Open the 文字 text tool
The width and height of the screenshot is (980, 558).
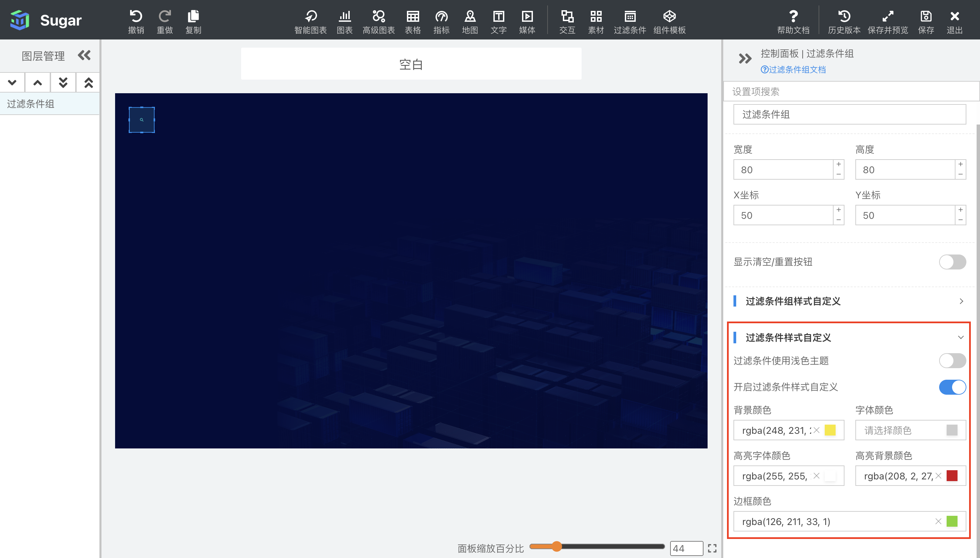tap(499, 21)
